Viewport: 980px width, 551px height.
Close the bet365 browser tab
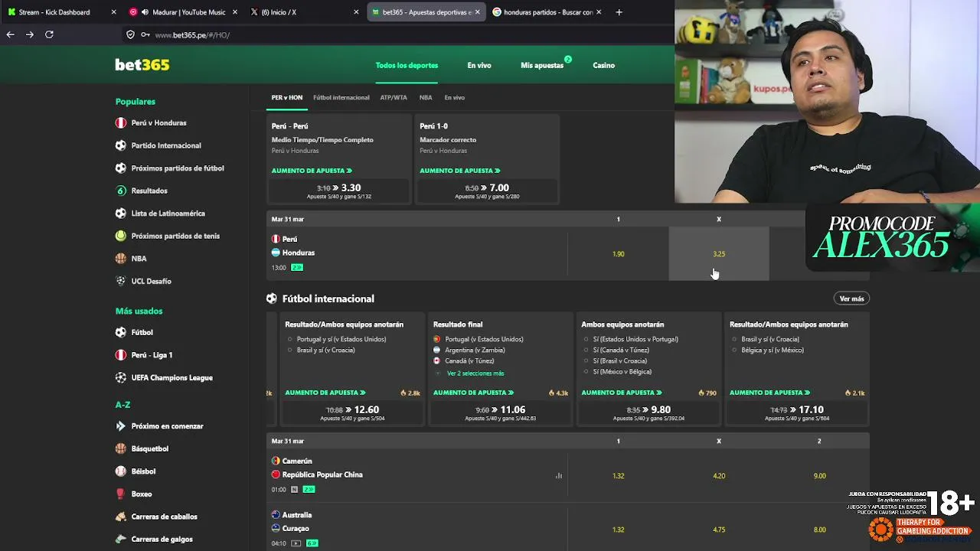click(479, 12)
